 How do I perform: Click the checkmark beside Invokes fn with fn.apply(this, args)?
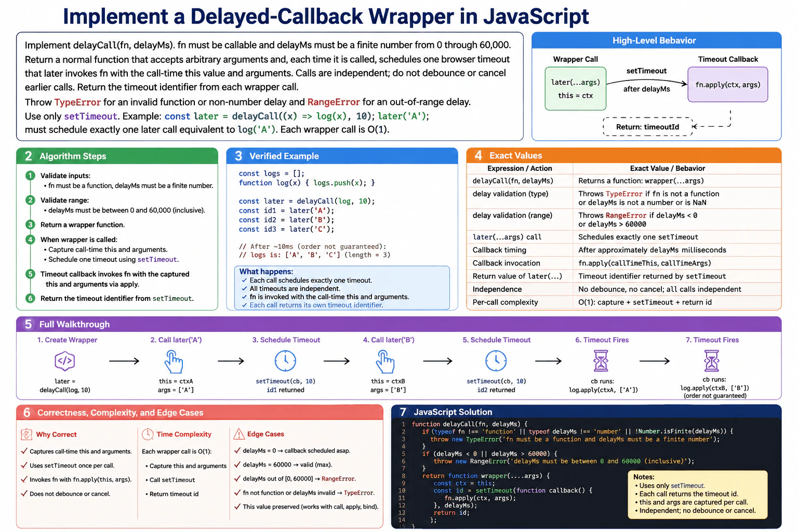[x=24, y=479]
